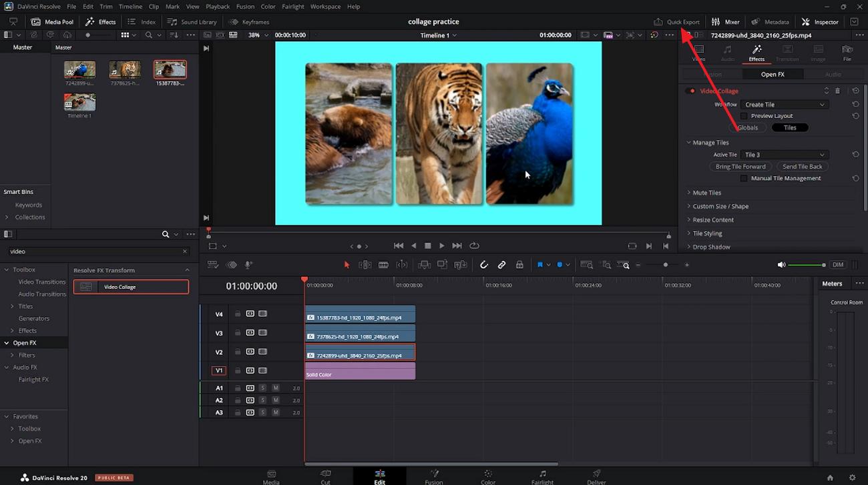868x485 pixels.
Task: Open the Mixer panel
Action: tap(725, 21)
